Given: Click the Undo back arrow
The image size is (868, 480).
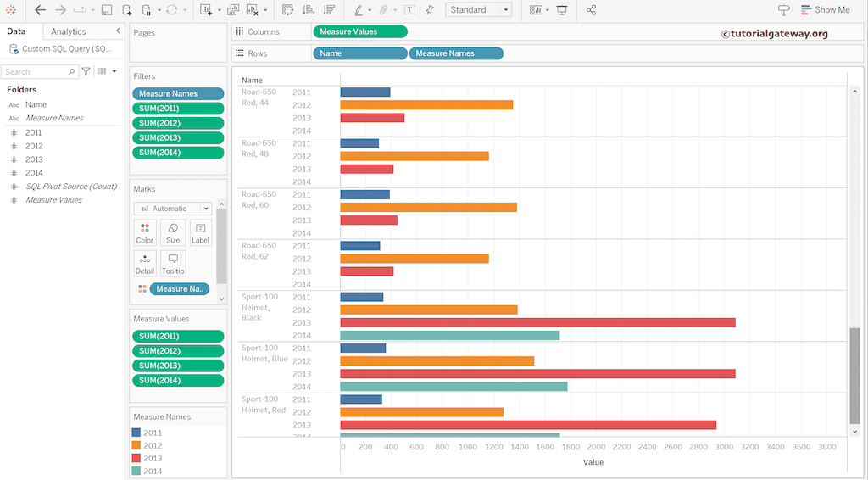Looking at the screenshot, I should click(40, 10).
